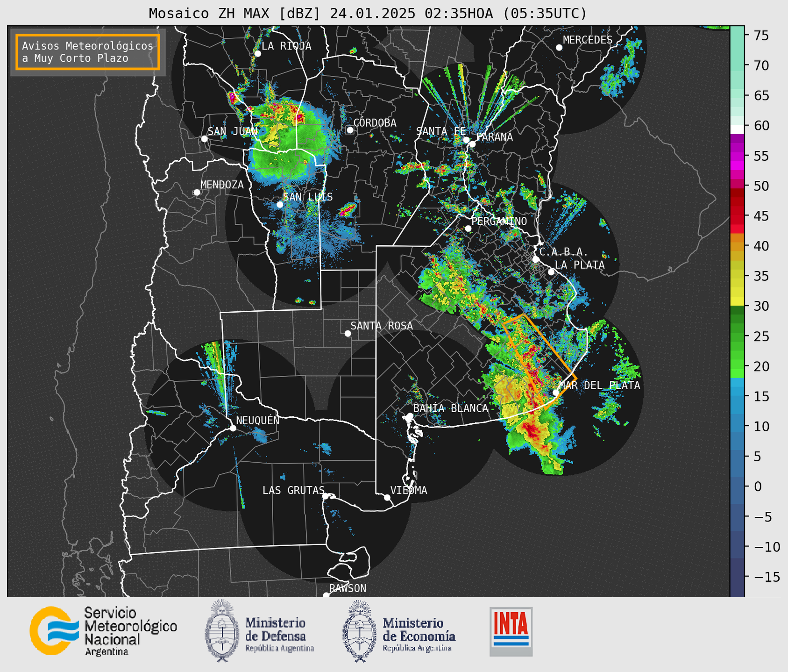Click the 0 value on the dBZ scale

coord(757,487)
